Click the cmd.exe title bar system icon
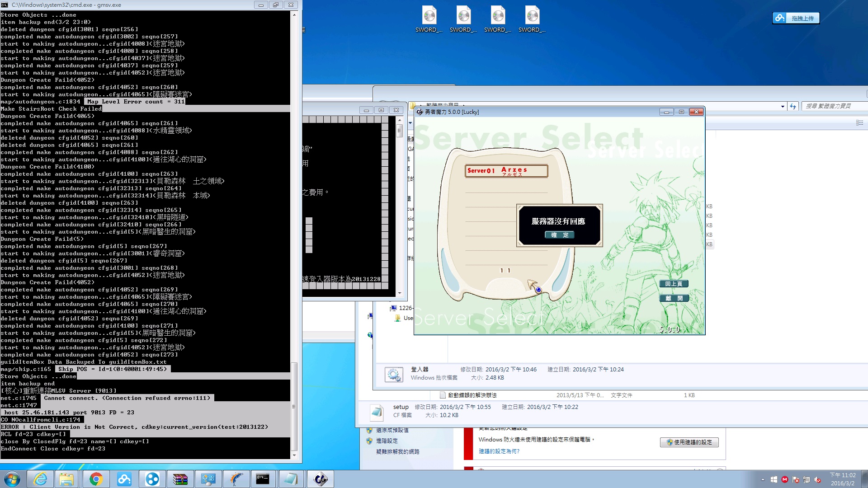Screen dimensions: 868x488 (5, 5)
